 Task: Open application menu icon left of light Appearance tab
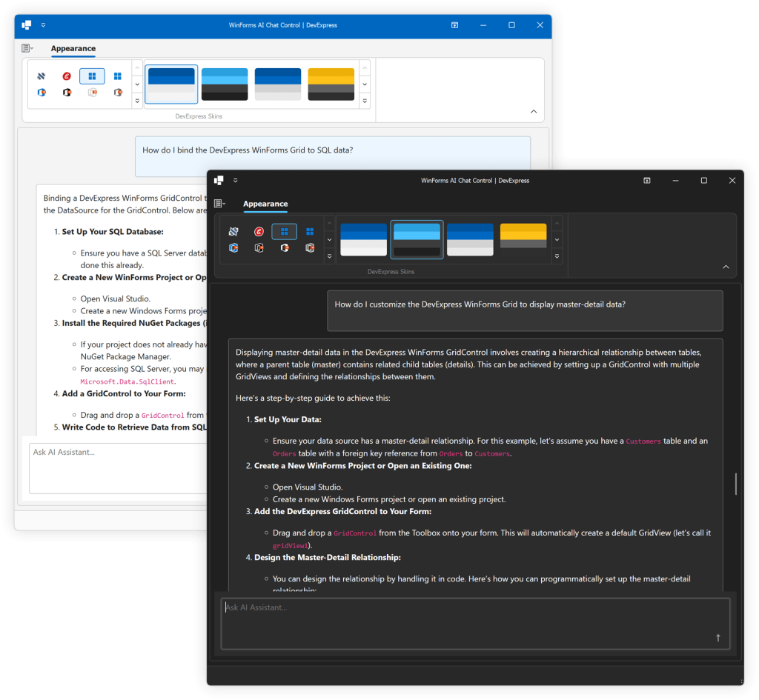tap(28, 49)
